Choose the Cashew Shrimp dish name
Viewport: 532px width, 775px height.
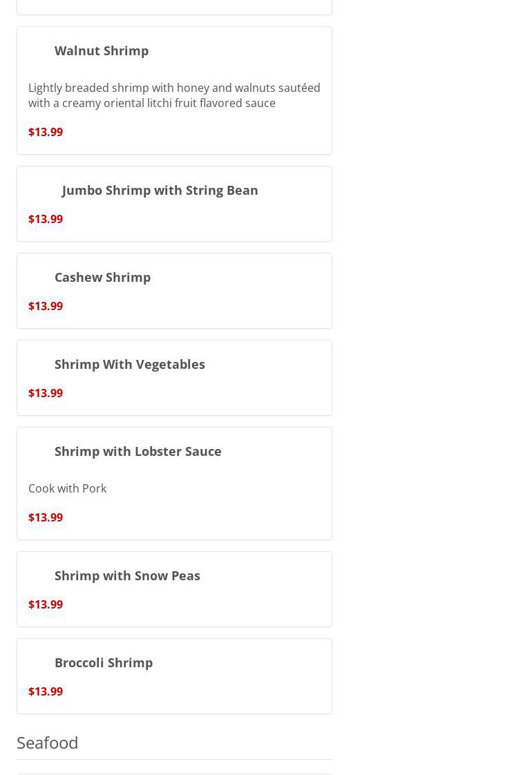click(x=102, y=277)
